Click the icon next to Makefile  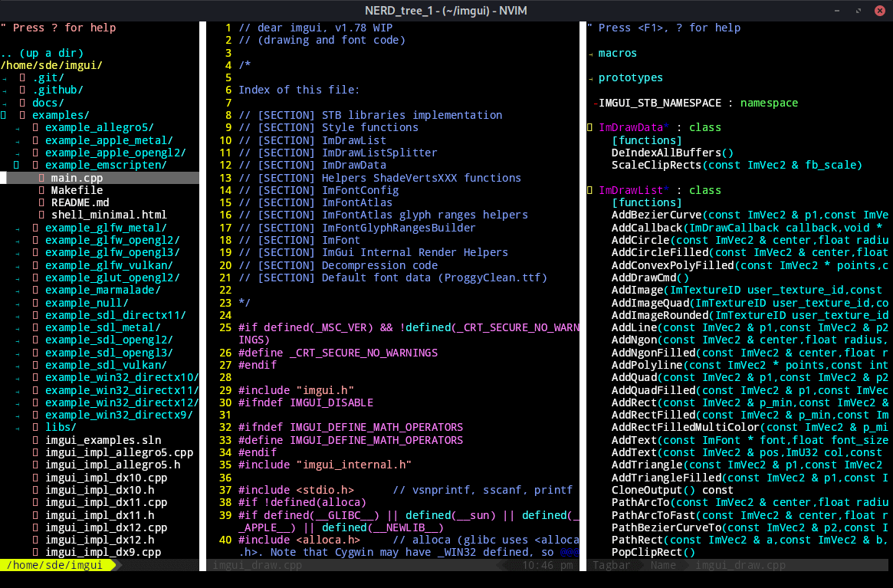41,190
